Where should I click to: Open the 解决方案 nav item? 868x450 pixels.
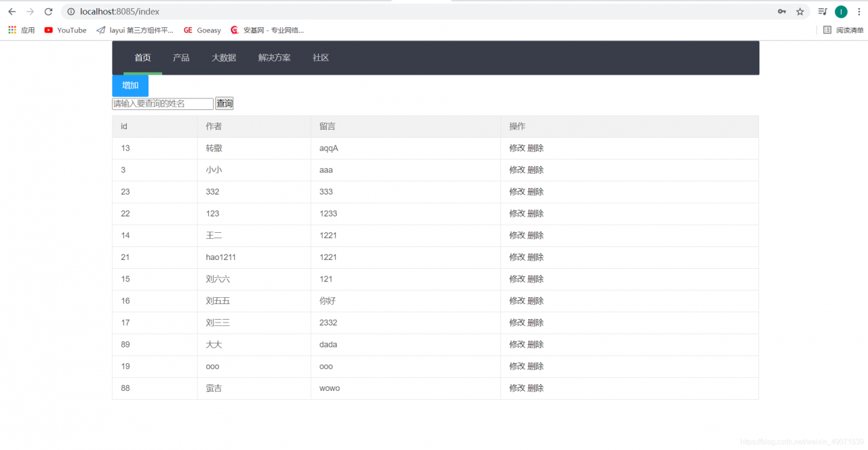coord(275,58)
